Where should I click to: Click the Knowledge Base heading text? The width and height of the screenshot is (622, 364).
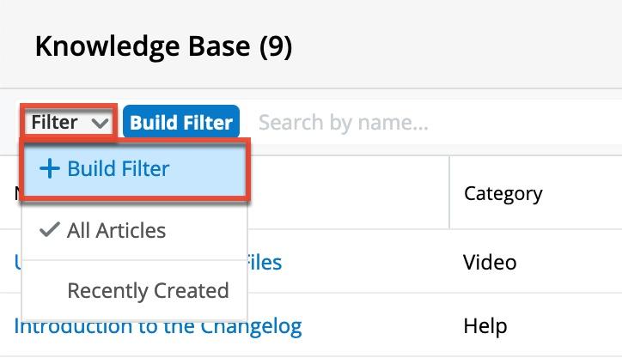click(x=143, y=47)
